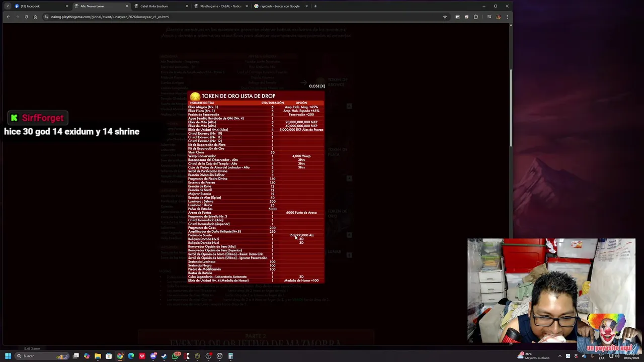The width and height of the screenshot is (644, 362).
Task: Click the Token de Oro gold coin icon
Action: [195, 96]
